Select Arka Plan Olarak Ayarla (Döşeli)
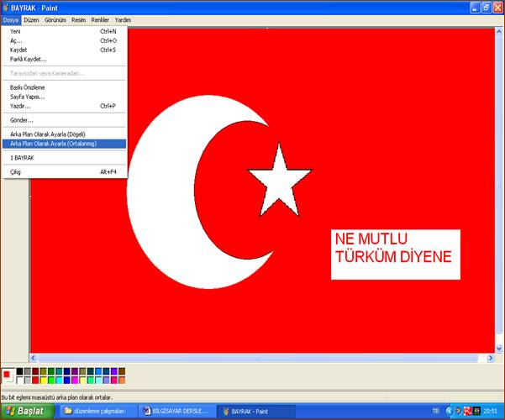Viewport: 505px width, 420px height. tap(64, 134)
